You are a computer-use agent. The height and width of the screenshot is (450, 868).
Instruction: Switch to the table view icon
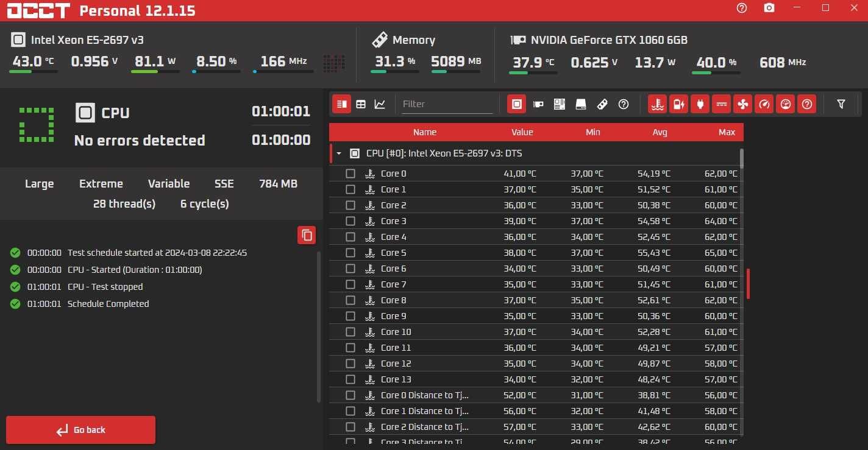(x=361, y=104)
